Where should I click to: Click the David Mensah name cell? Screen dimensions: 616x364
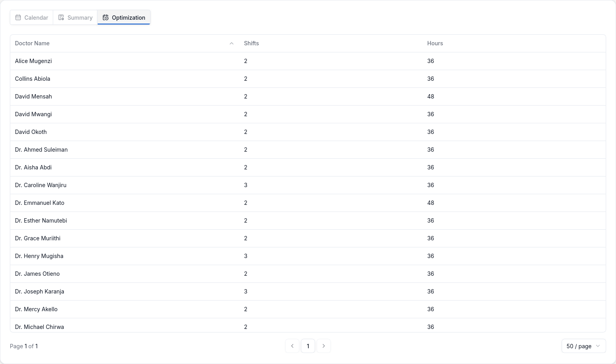[x=33, y=97]
